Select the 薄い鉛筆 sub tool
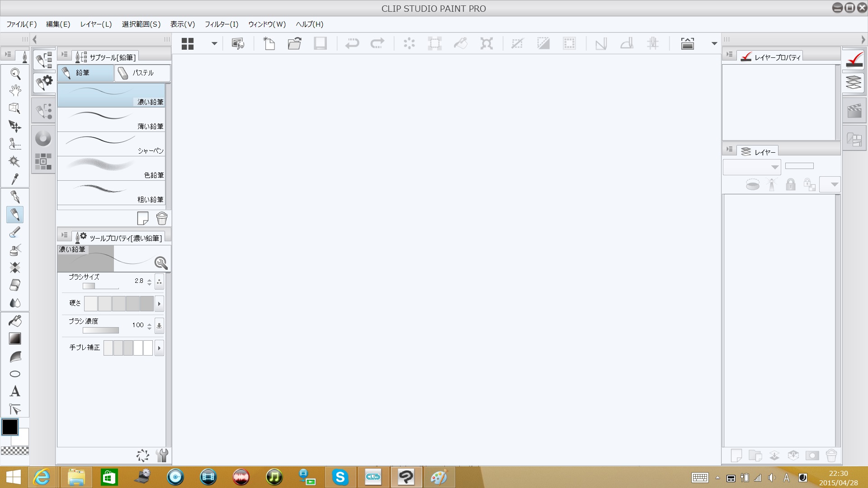This screenshot has width=868, height=488. [111, 120]
